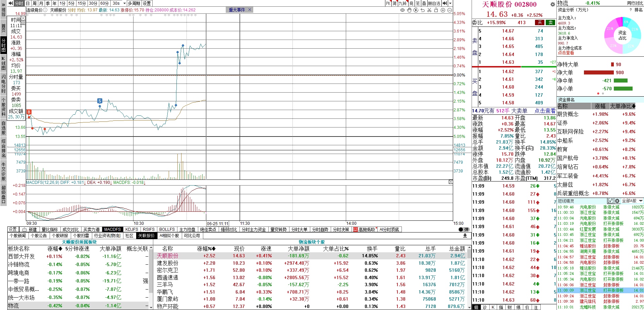This screenshot has height=310, width=644.
Task: Sort 板块 list by 涨幅 column
Action: 55,249
